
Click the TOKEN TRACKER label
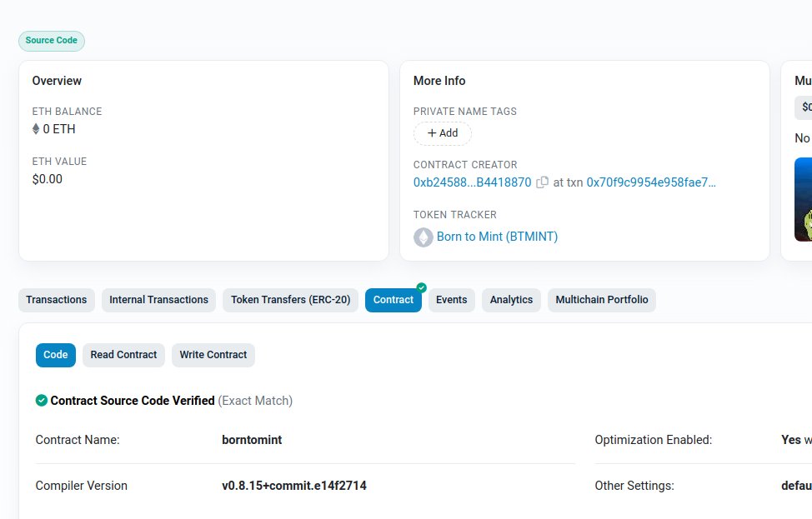(x=454, y=215)
